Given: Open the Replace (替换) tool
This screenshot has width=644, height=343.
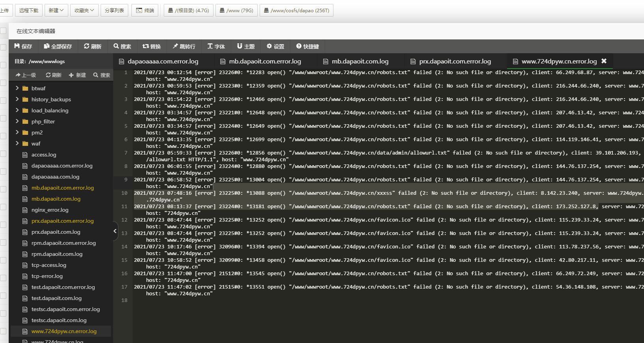Looking at the screenshot, I should point(146,46).
